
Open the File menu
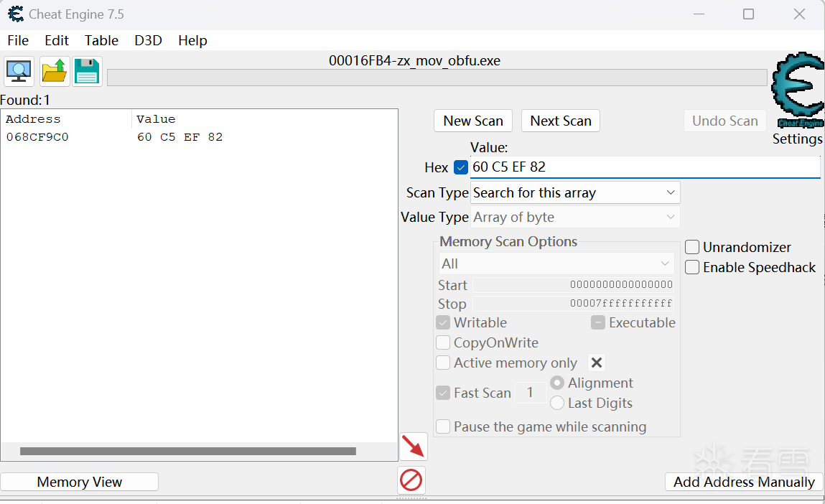click(18, 40)
